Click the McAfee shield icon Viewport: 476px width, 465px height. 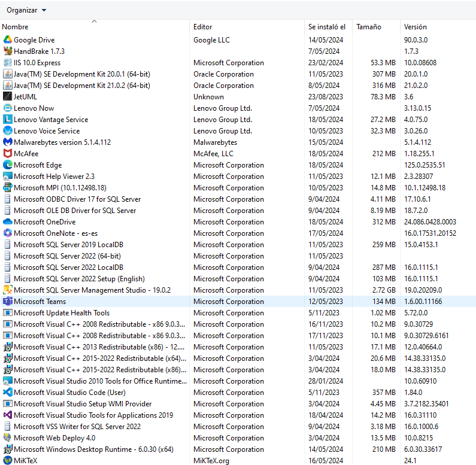[x=8, y=154]
